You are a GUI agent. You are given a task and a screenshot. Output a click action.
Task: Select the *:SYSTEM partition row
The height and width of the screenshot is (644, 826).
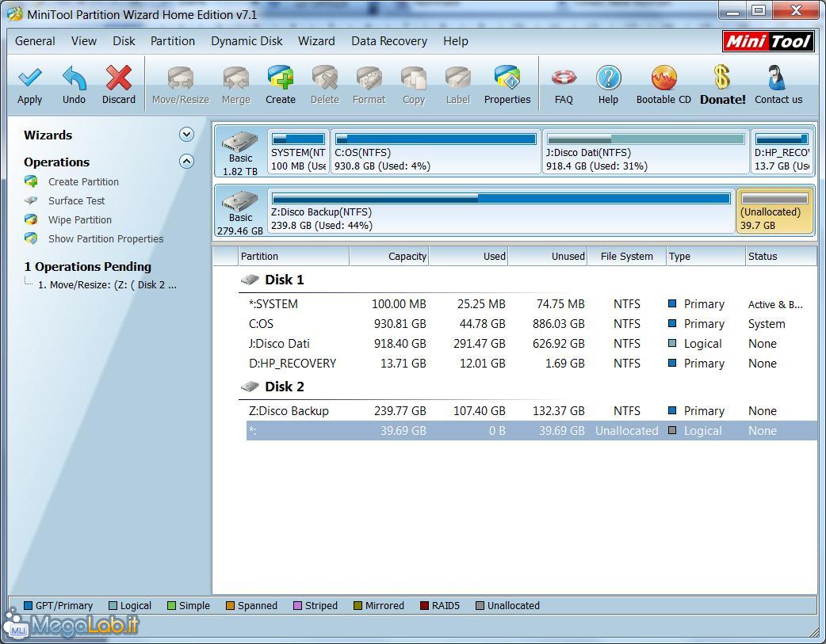(532, 304)
